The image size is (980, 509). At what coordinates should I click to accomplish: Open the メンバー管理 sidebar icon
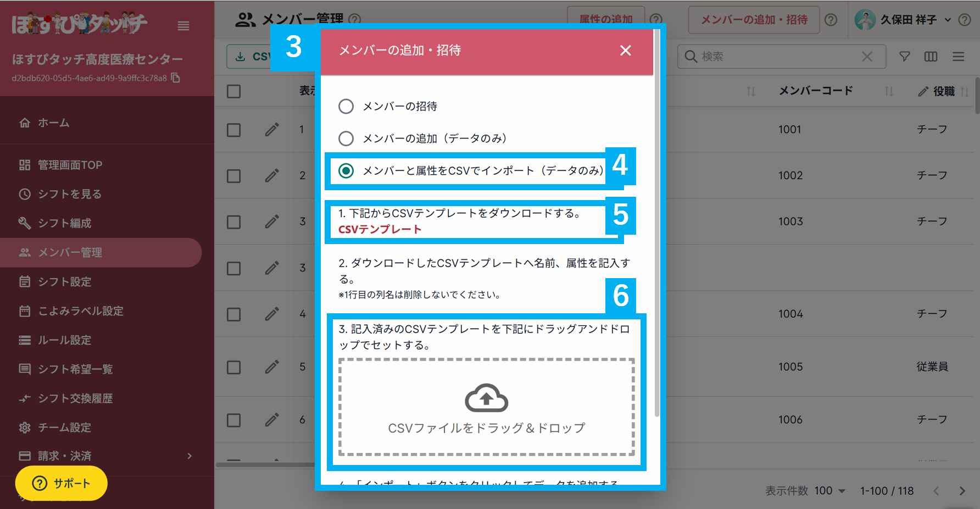[x=24, y=252]
